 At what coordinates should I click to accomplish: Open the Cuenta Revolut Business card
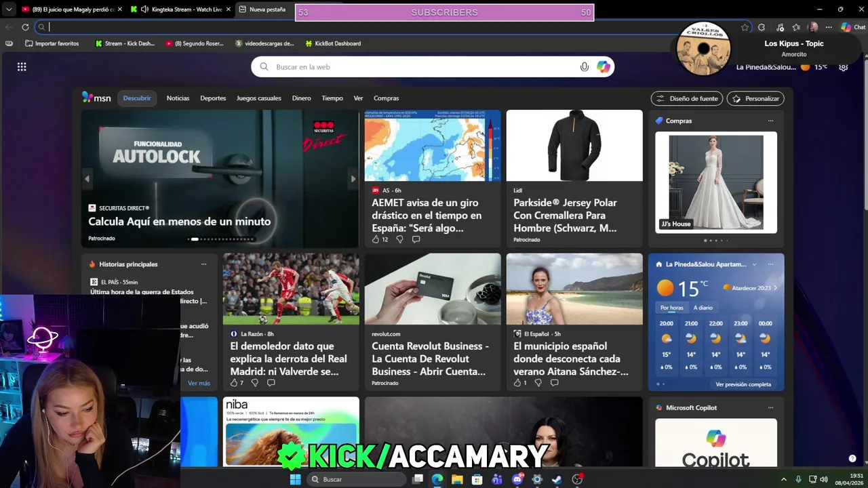pyautogui.click(x=433, y=322)
